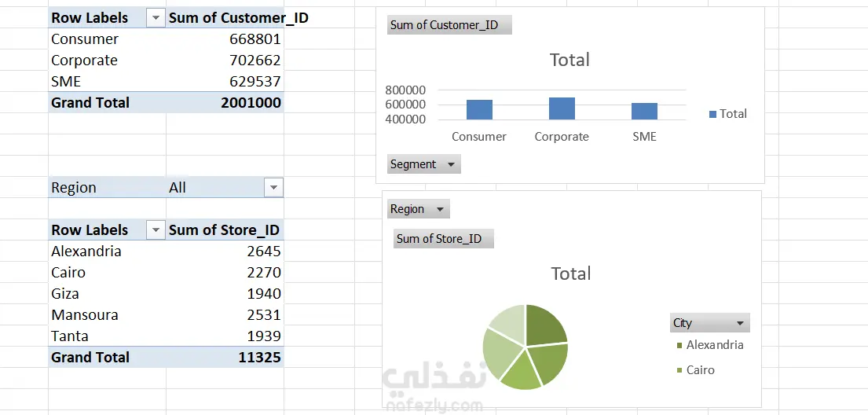Select the Sum of Store_ID header cell

coord(225,230)
